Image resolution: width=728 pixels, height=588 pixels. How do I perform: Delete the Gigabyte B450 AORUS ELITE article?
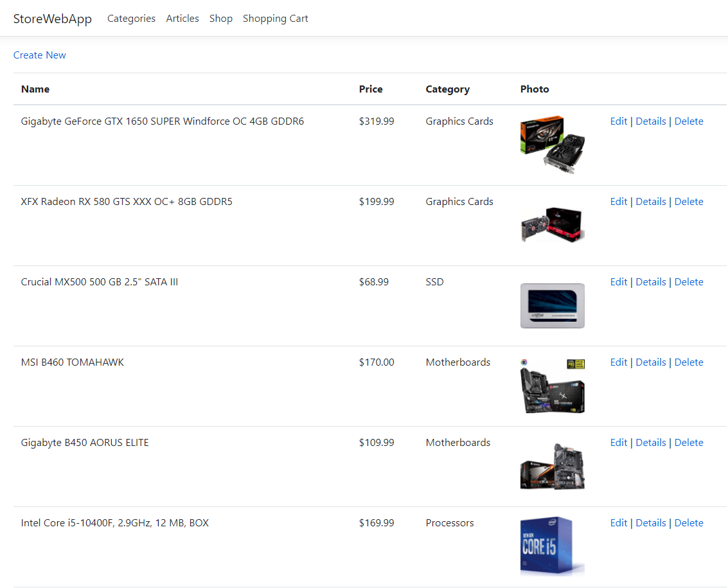[689, 443]
